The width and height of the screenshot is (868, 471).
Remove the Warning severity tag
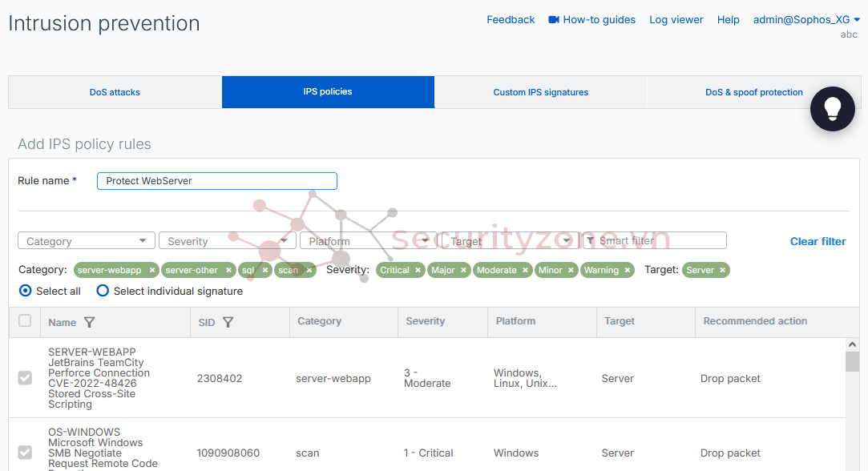[x=628, y=271]
